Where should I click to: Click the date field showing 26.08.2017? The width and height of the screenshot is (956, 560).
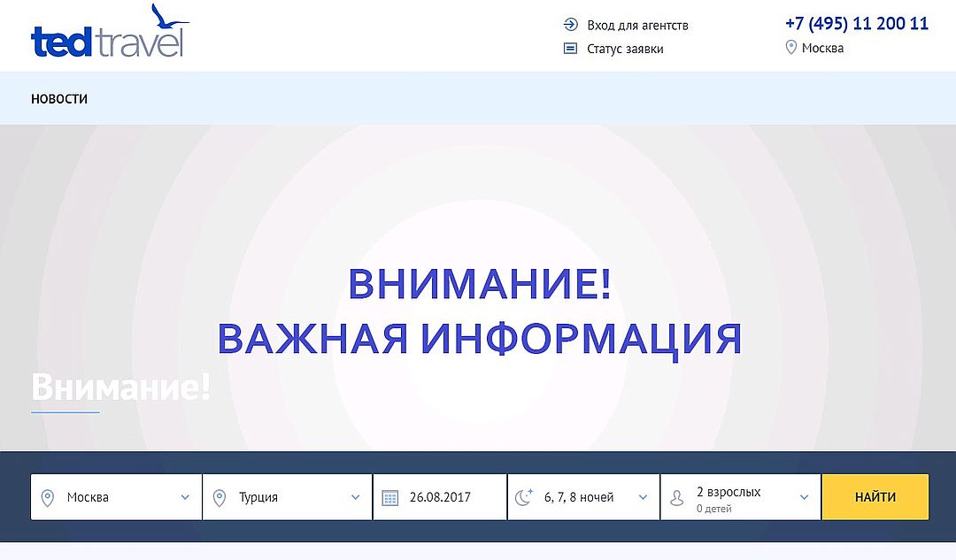[440, 497]
